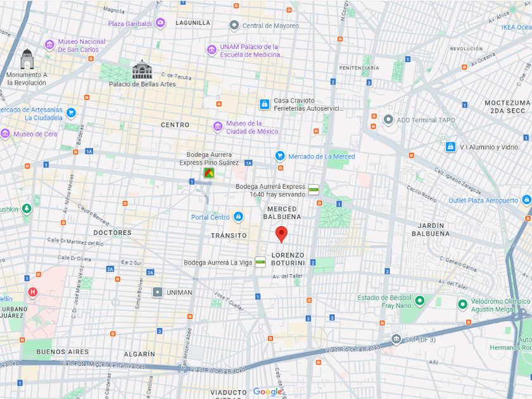The width and height of the screenshot is (532, 399).
Task: Select the MERCED BALBUENA label
Action: tap(282, 213)
